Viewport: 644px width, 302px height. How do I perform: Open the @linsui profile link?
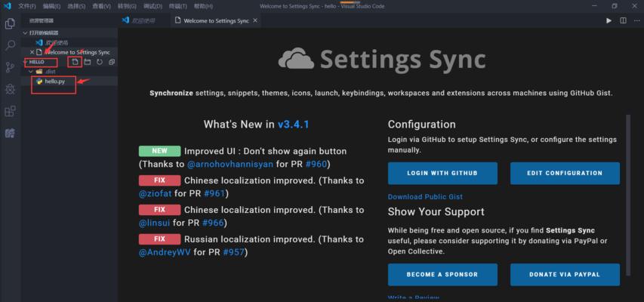pyautogui.click(x=155, y=223)
